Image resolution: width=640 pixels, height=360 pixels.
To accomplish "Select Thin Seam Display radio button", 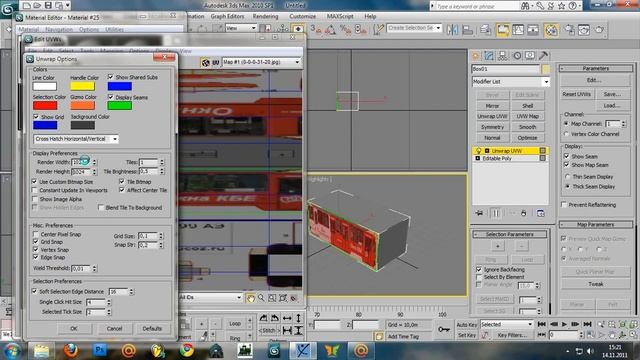I will 567,177.
